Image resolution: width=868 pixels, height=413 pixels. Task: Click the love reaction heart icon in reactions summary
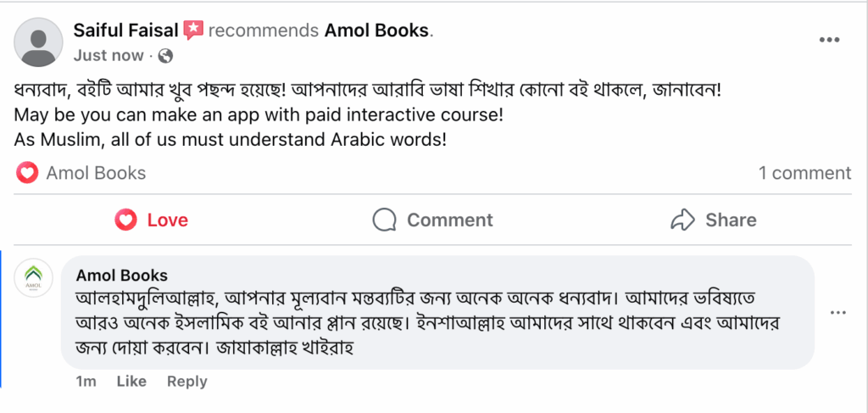(x=27, y=173)
